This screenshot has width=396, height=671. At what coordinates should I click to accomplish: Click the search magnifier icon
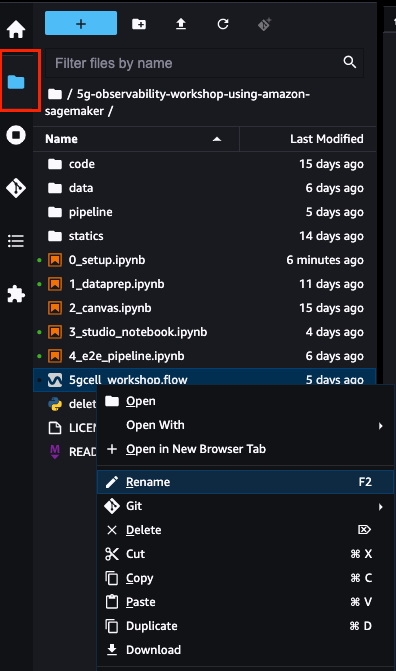click(x=350, y=62)
